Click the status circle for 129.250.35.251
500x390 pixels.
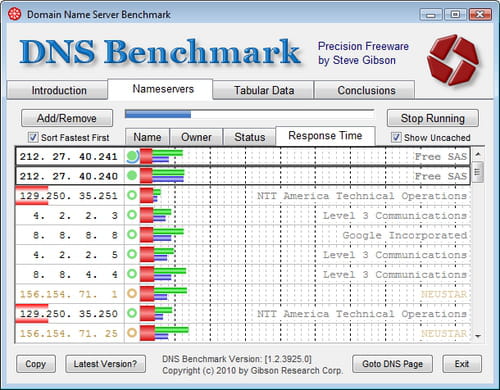[x=132, y=195]
